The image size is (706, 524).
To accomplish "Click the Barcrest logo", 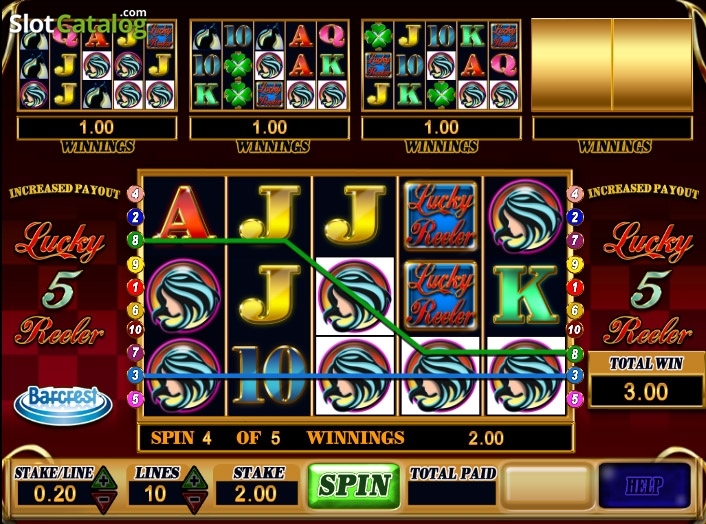I will click(x=63, y=405).
